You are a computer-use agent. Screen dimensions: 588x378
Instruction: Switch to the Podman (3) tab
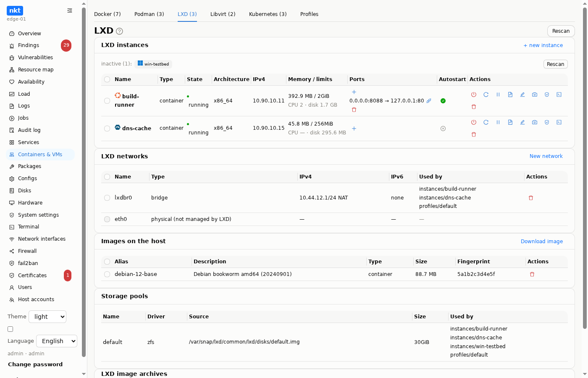(149, 14)
